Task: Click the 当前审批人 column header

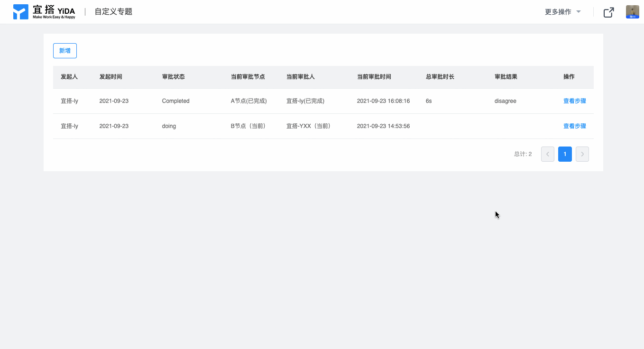Action: pos(300,77)
